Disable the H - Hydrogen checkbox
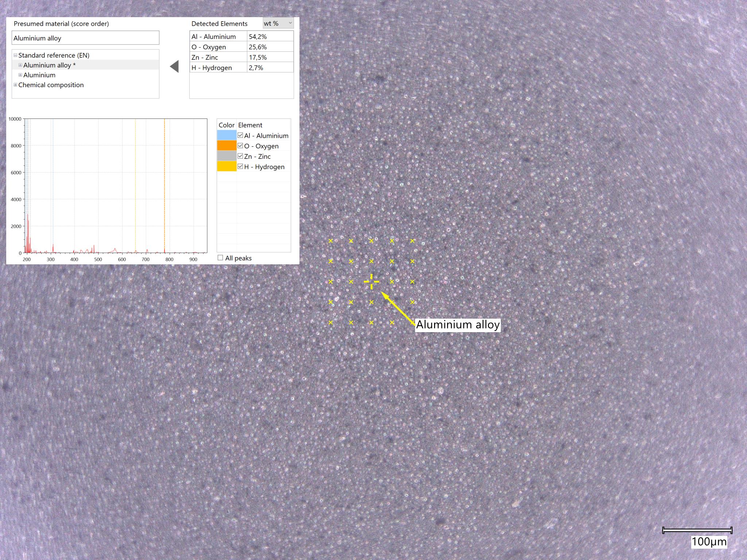Screen dimensions: 747x560 [x=240, y=167]
